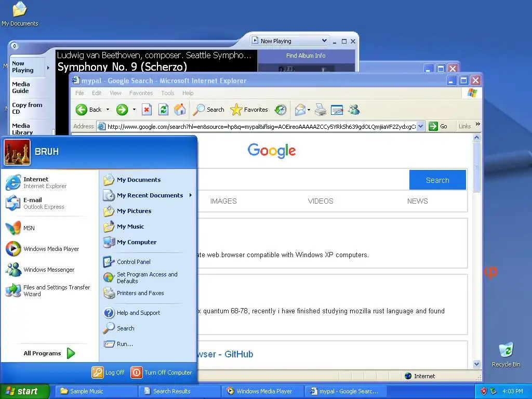The image size is (532, 399).
Task: Expand All Programs in the Start menu
Action: pos(49,353)
